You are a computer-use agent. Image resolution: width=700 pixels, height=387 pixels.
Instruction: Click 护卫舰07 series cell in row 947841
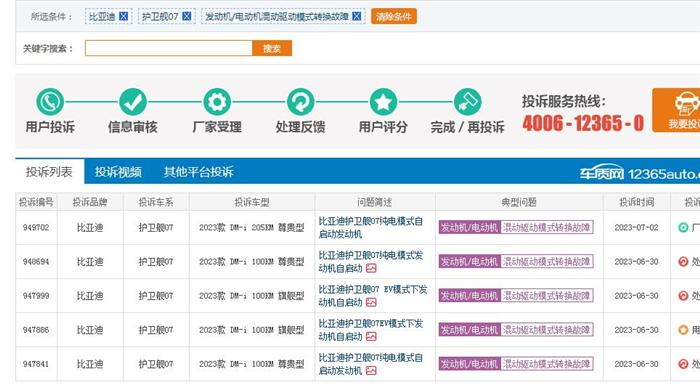[156, 364]
